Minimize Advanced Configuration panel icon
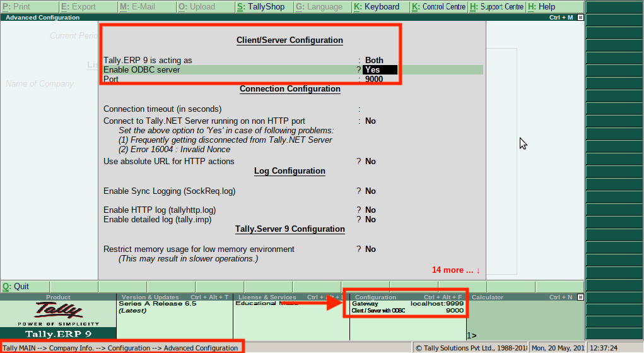Screen dimensions: 644x353 point(580,17)
